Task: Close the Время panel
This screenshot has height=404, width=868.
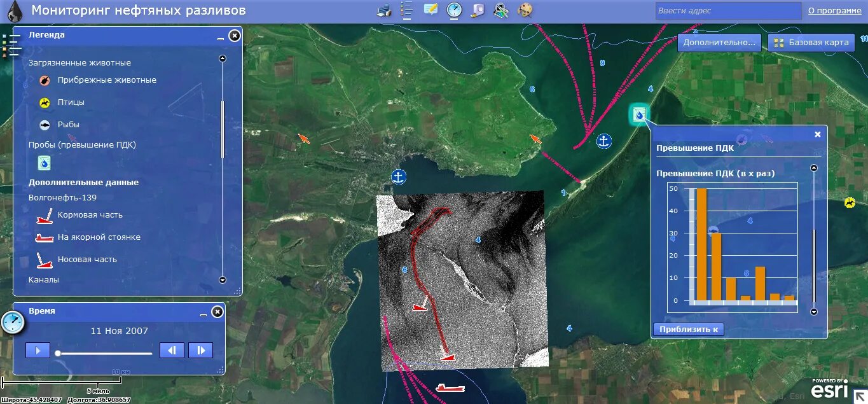Action: [x=217, y=312]
